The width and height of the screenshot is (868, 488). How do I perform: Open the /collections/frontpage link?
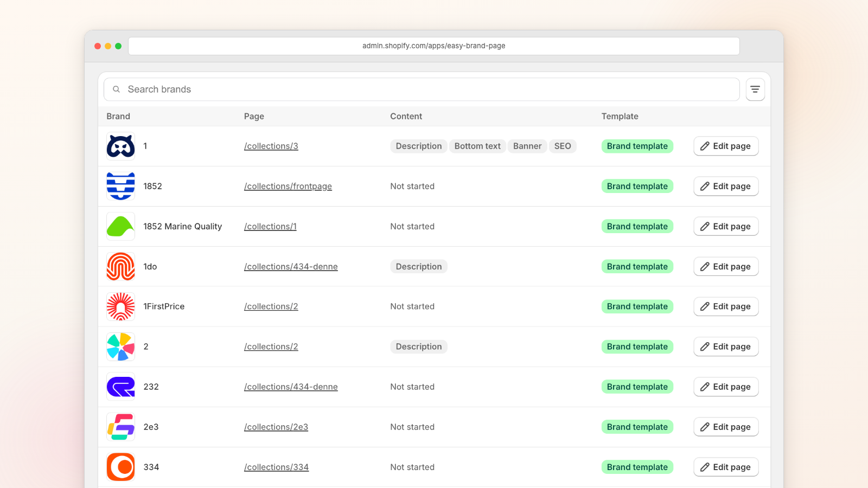[288, 187]
